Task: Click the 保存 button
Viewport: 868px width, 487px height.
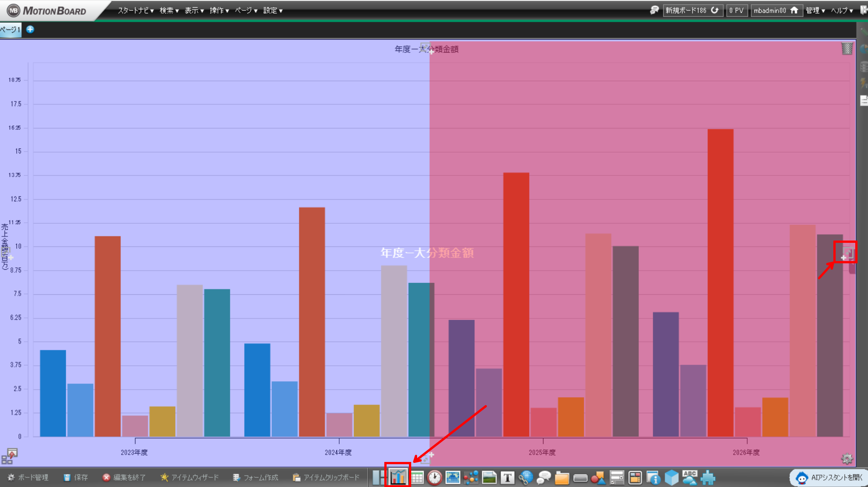Action: [x=76, y=477]
